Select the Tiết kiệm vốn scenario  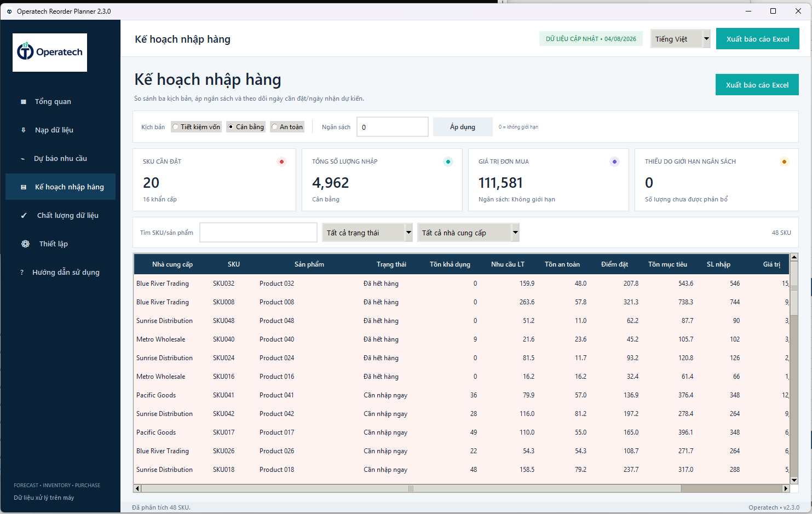[x=196, y=127]
